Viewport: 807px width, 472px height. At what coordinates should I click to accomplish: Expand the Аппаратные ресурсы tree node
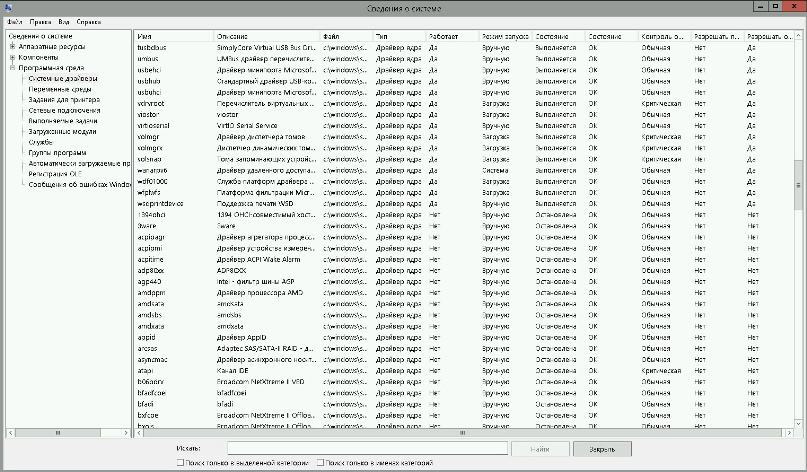click(x=12, y=47)
